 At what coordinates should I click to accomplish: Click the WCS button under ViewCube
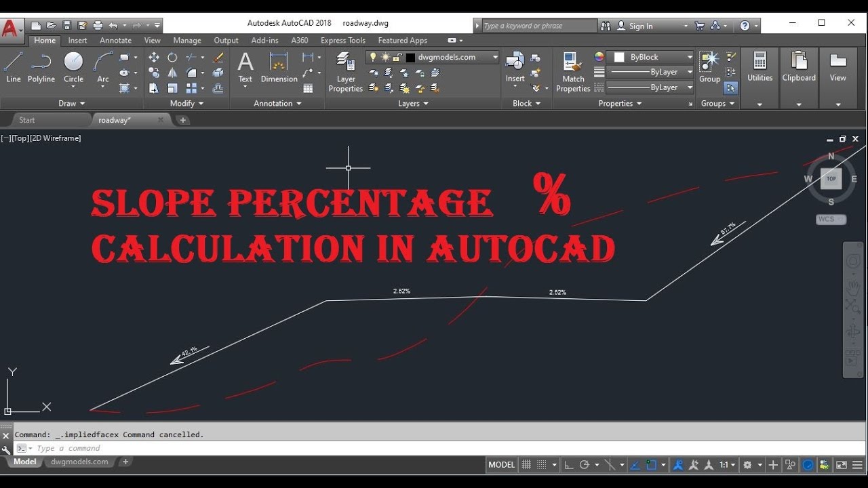click(831, 220)
